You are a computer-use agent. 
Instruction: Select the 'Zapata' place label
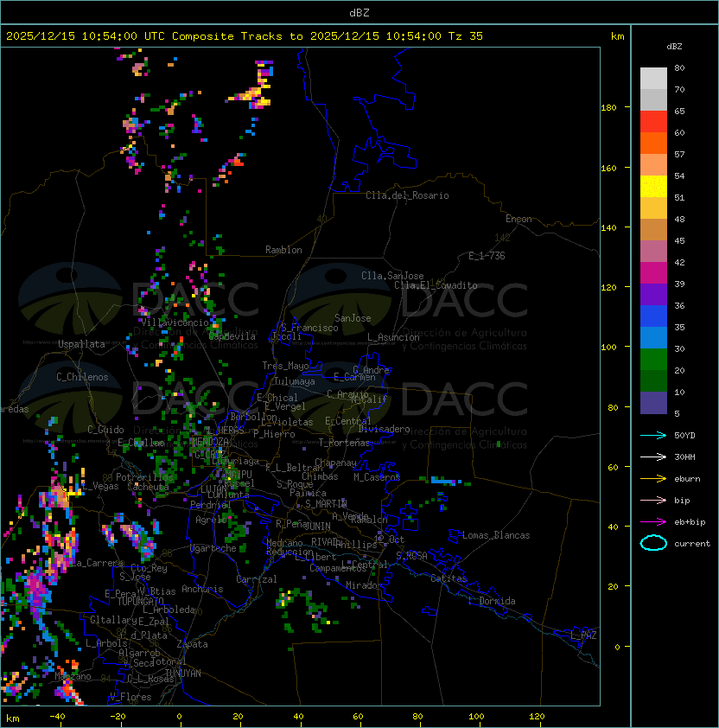tap(192, 644)
